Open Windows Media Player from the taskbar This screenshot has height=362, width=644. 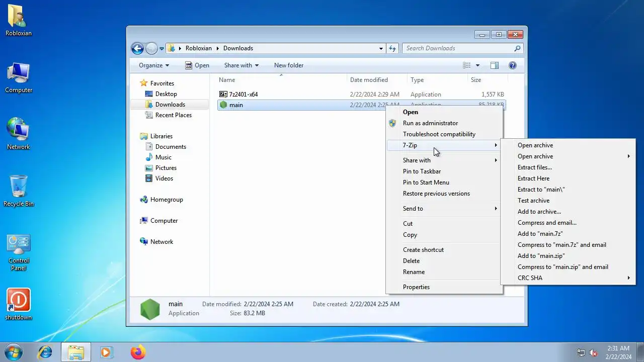coord(106,352)
